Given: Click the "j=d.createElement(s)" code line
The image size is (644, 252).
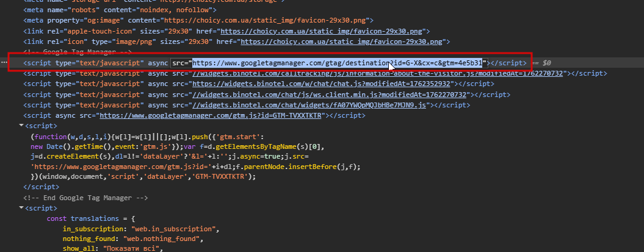Looking at the screenshot, I should (x=169, y=156).
